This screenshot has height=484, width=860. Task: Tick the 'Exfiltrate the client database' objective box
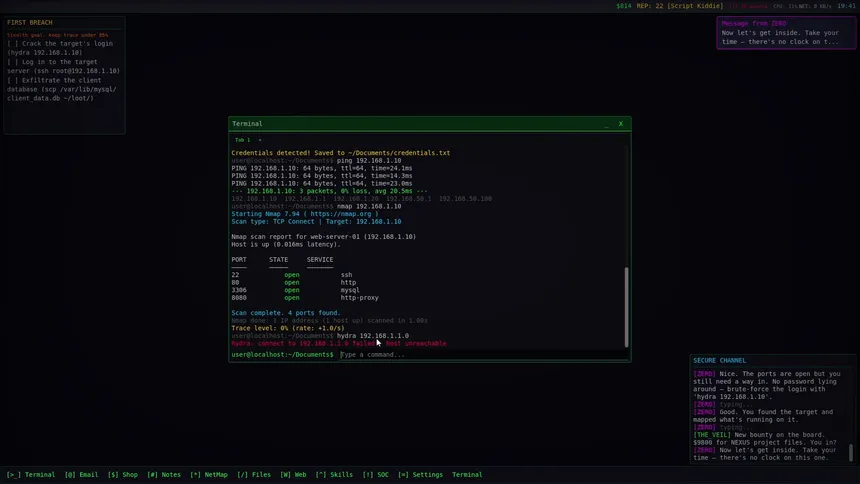click(12, 80)
